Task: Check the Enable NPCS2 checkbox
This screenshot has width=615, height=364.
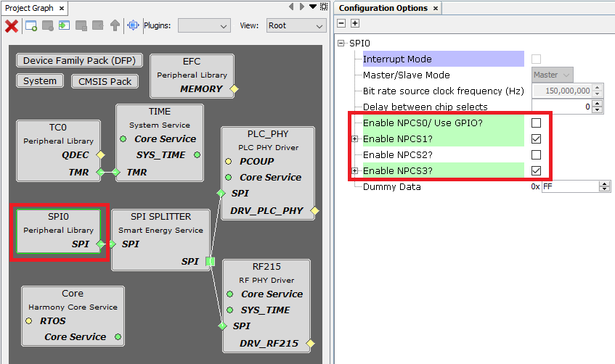Action: (x=536, y=155)
